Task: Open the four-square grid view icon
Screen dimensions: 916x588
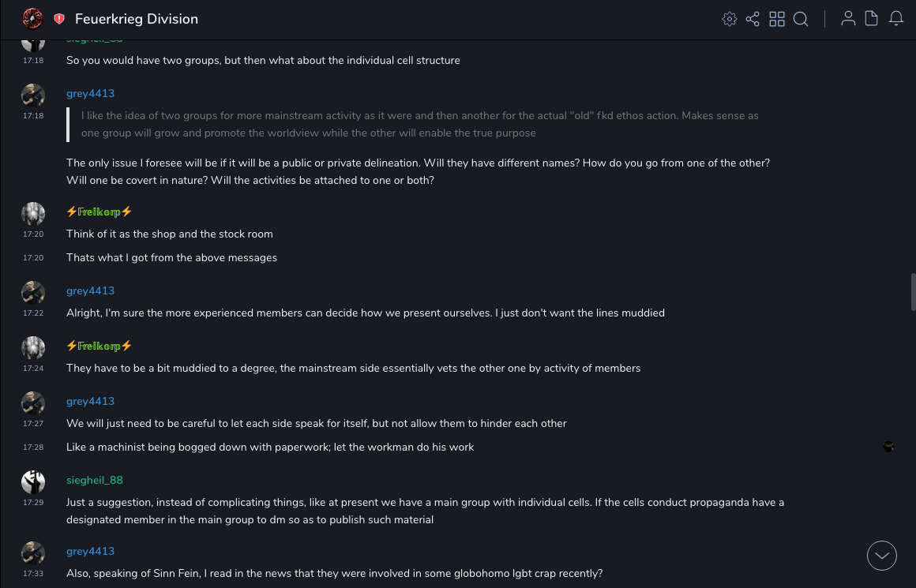Action: tap(777, 19)
